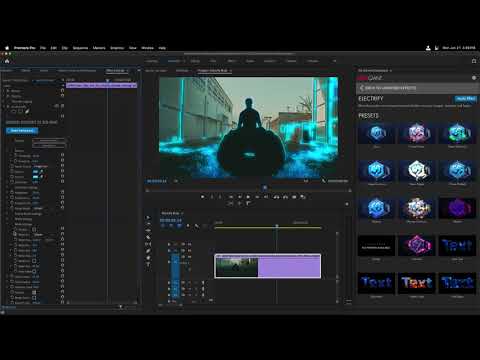Screen dimensions: 480x360
Task: Click Step Back one frame in Program Monitor
Action: pyautogui.click(x=239, y=197)
